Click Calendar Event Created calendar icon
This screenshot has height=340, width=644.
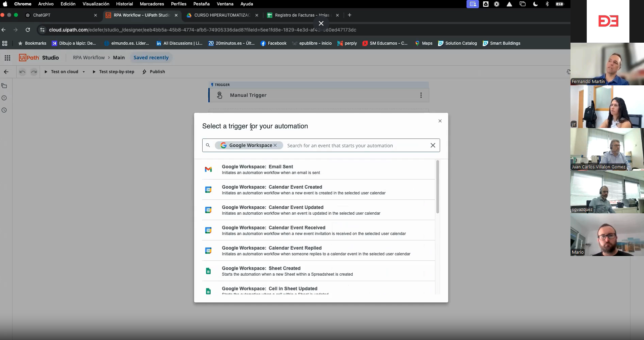click(208, 190)
